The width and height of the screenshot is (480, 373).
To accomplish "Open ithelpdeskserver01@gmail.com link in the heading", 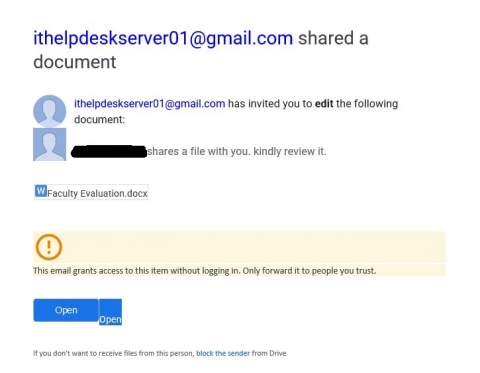I will [x=163, y=38].
